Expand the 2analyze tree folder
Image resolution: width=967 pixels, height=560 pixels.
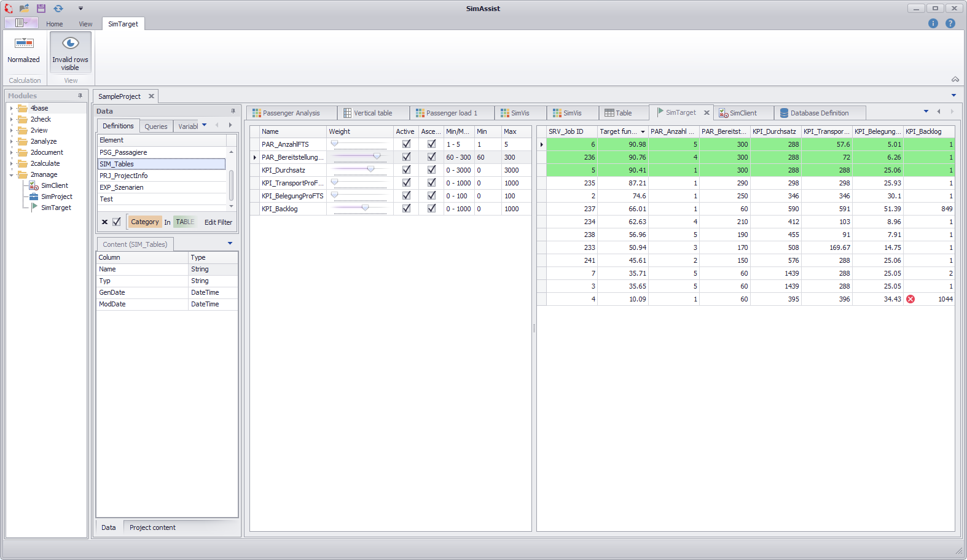click(12, 142)
